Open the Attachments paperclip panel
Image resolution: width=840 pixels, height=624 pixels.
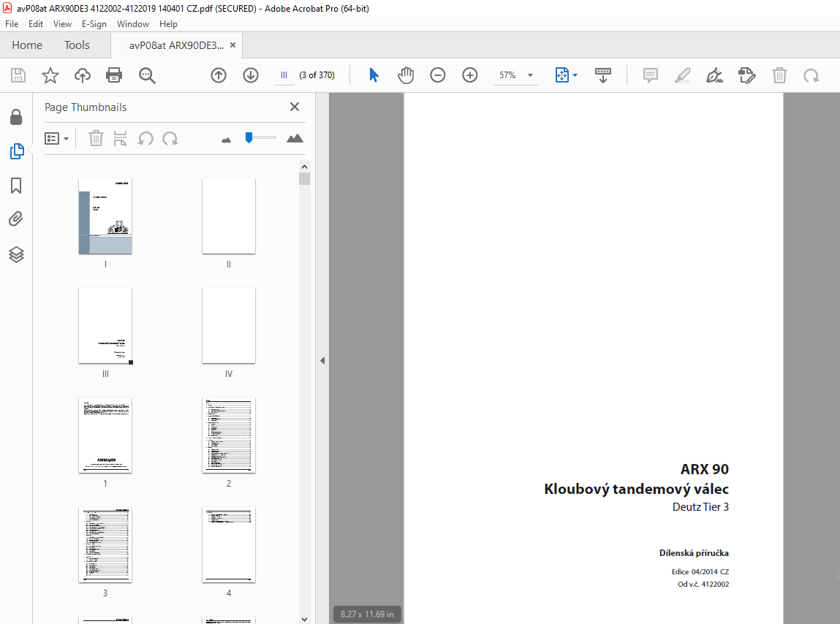point(16,219)
